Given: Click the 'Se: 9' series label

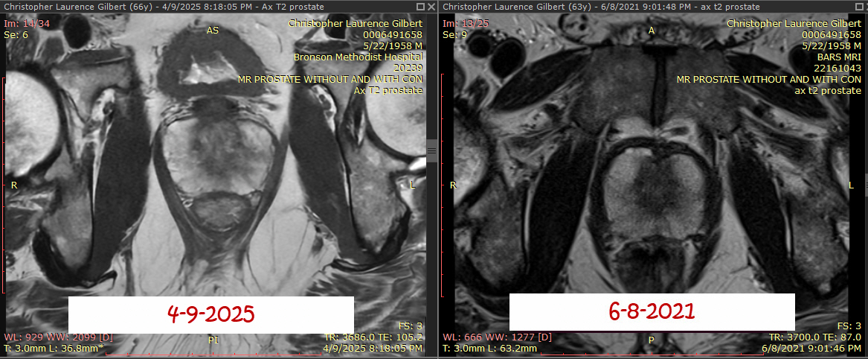Looking at the screenshot, I should pos(454,34).
